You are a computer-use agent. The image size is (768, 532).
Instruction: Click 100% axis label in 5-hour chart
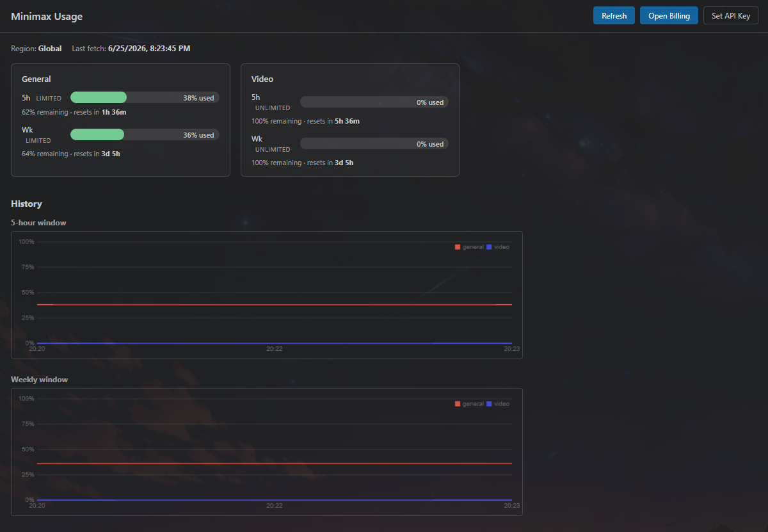tap(26, 241)
